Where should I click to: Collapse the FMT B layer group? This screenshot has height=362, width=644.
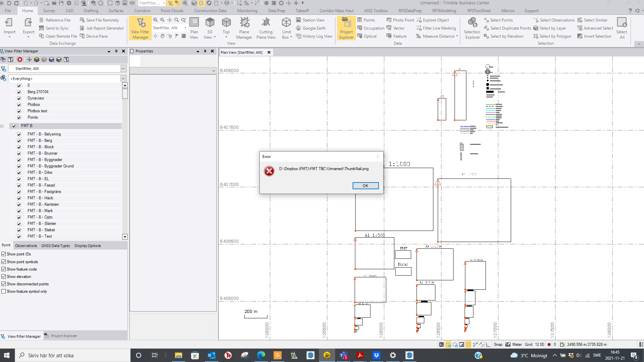pyautogui.click(x=2, y=126)
